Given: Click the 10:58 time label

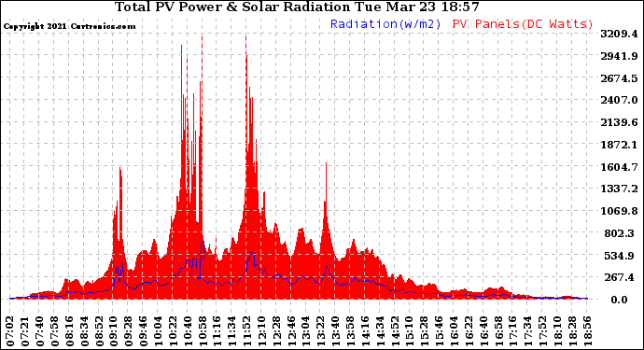Looking at the screenshot, I should [203, 331].
